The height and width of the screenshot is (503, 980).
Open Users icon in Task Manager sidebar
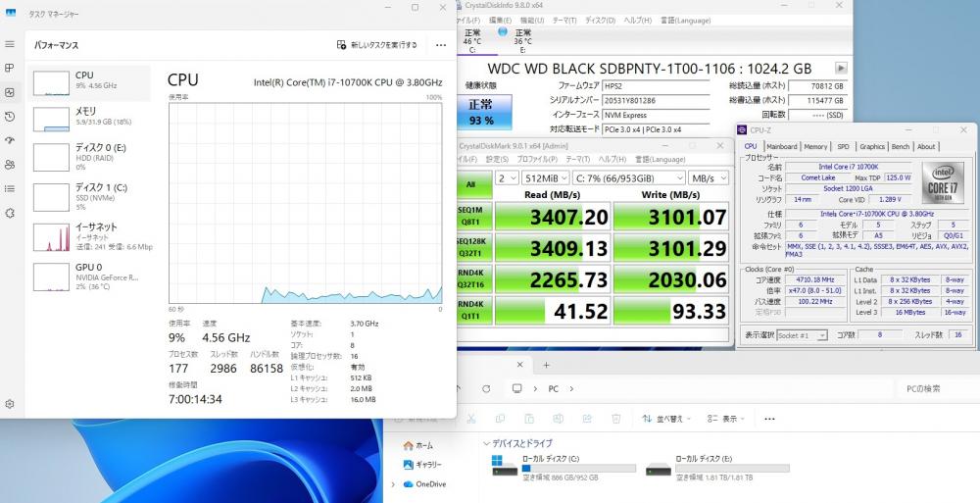tap(10, 165)
